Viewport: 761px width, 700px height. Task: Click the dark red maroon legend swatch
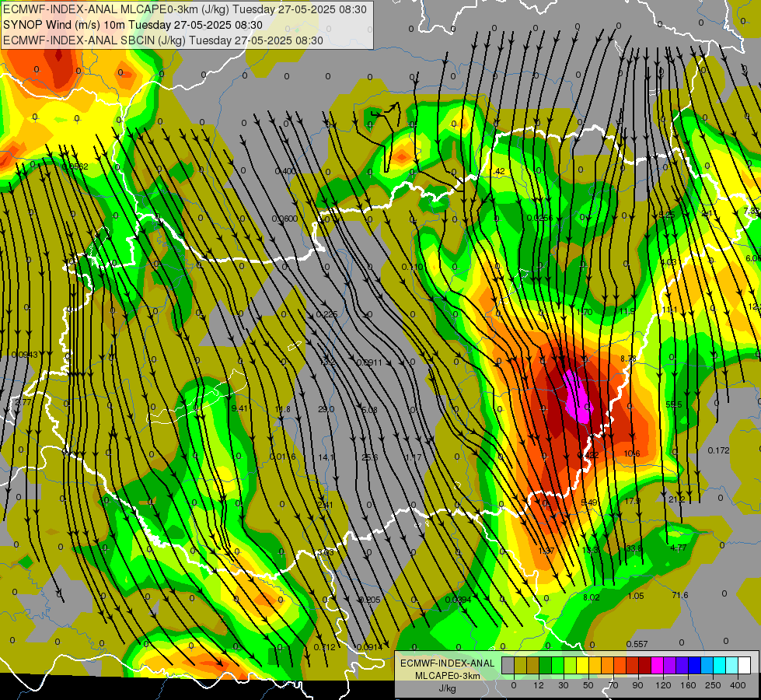pos(645,665)
